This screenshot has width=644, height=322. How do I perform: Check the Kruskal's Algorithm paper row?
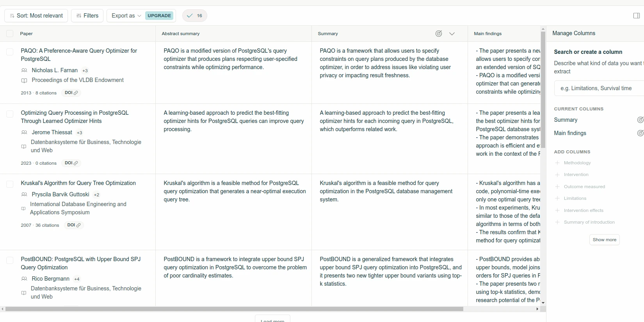[x=10, y=184]
